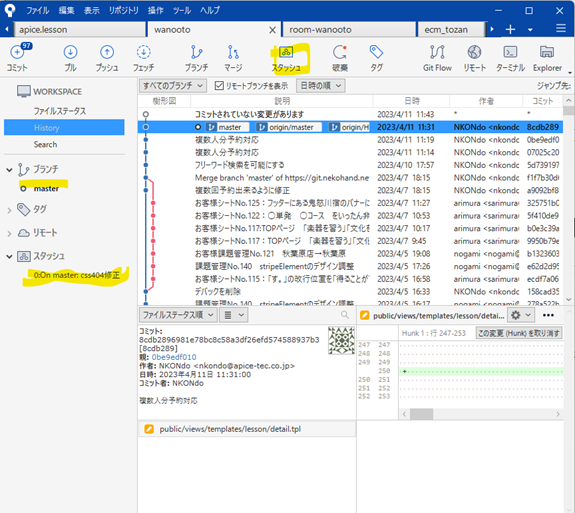This screenshot has width=575, height=513.
Task: Open the list view mode dropdown
Action: (233, 315)
